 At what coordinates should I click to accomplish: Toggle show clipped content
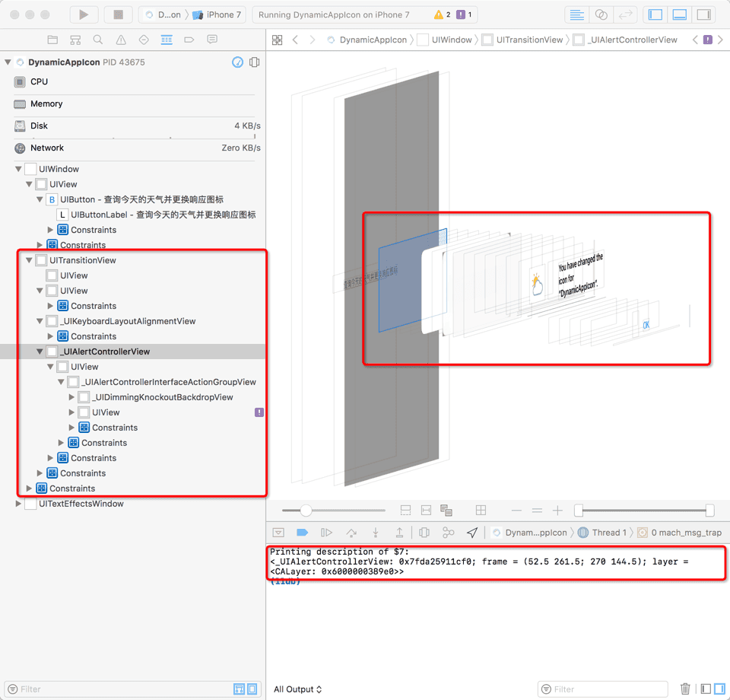[405, 511]
